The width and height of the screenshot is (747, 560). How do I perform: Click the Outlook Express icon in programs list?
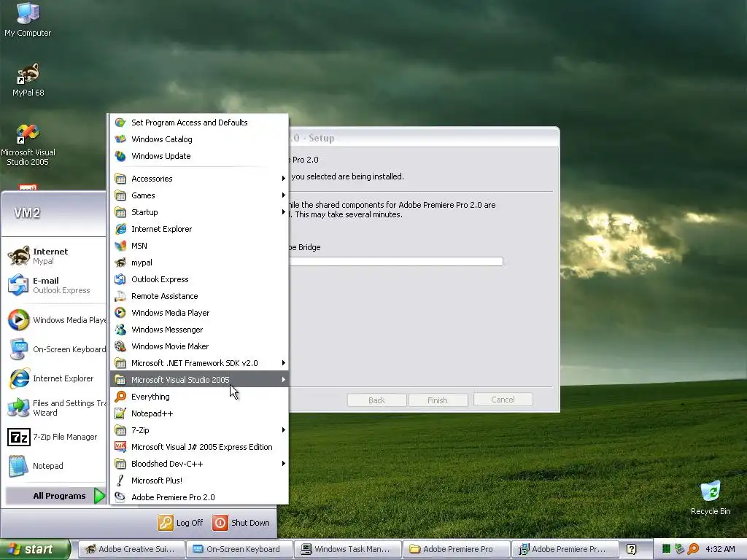[x=120, y=279]
